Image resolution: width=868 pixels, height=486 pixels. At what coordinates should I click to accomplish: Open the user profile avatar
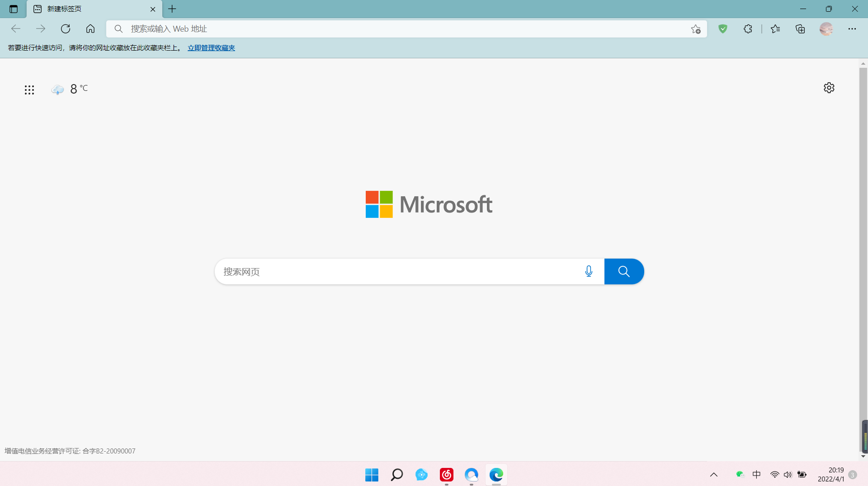(826, 29)
